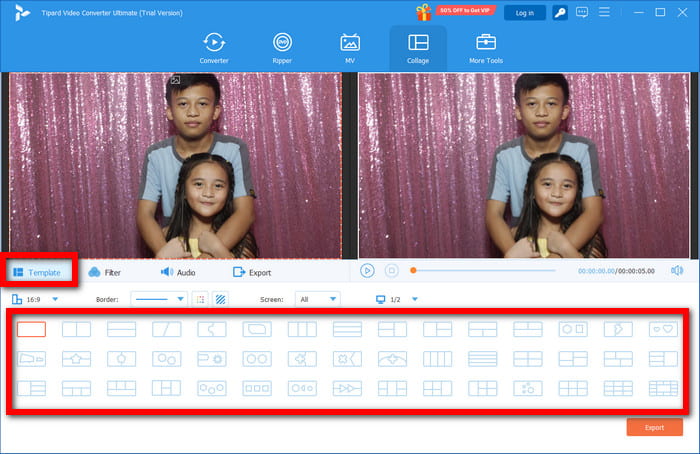The width and height of the screenshot is (700, 454).
Task: Open the Export tab
Action: [252, 272]
